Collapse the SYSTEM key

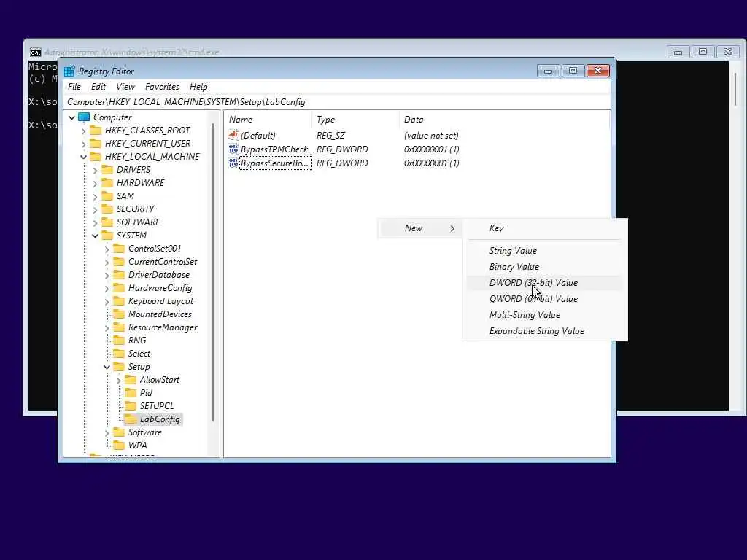(96, 236)
